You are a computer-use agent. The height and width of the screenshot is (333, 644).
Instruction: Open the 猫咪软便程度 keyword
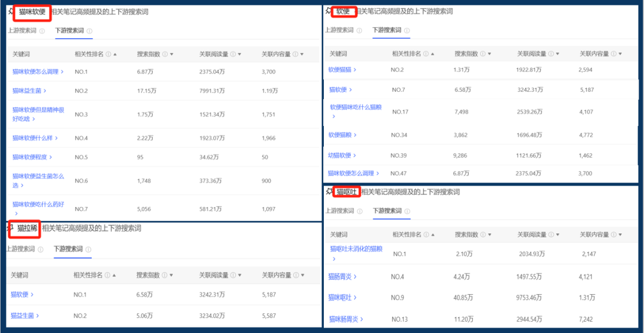[32, 157]
